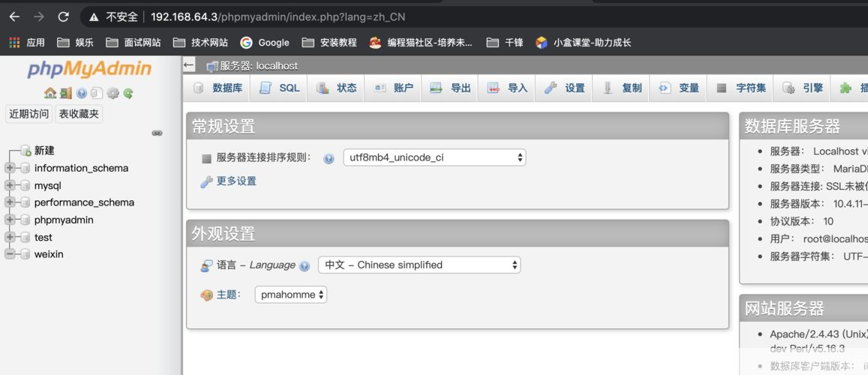
Task: Expand the phpmyadmin database tree
Action: (10, 220)
